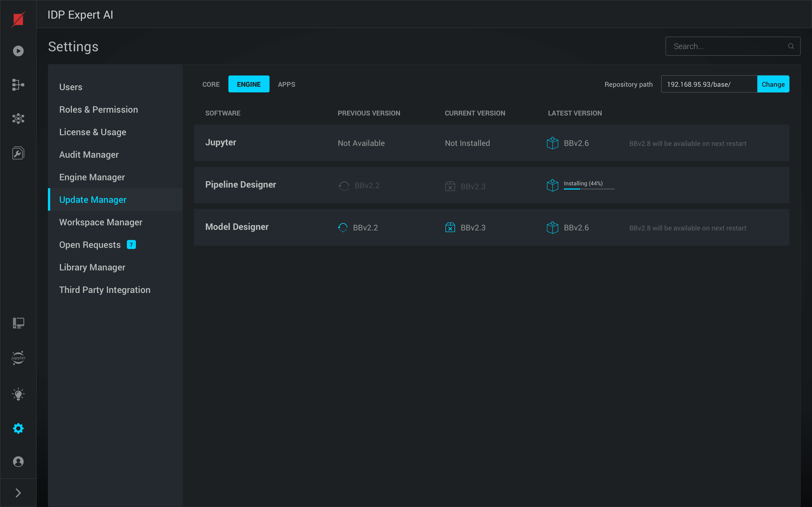The height and width of the screenshot is (507, 812).
Task: Click the atom model icon in sidebar
Action: pos(18,118)
